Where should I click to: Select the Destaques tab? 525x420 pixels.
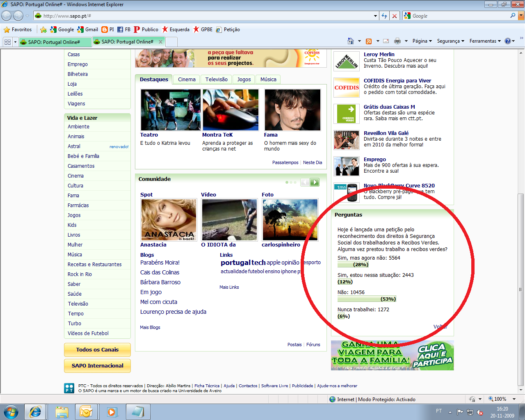point(154,79)
